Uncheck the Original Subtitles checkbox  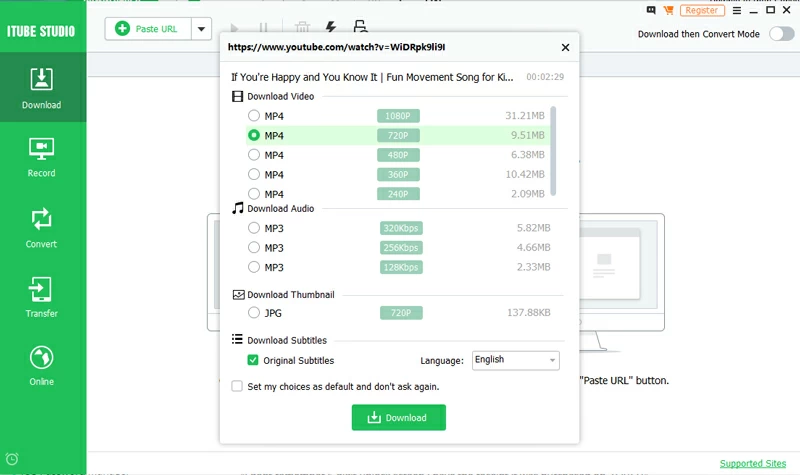253,360
